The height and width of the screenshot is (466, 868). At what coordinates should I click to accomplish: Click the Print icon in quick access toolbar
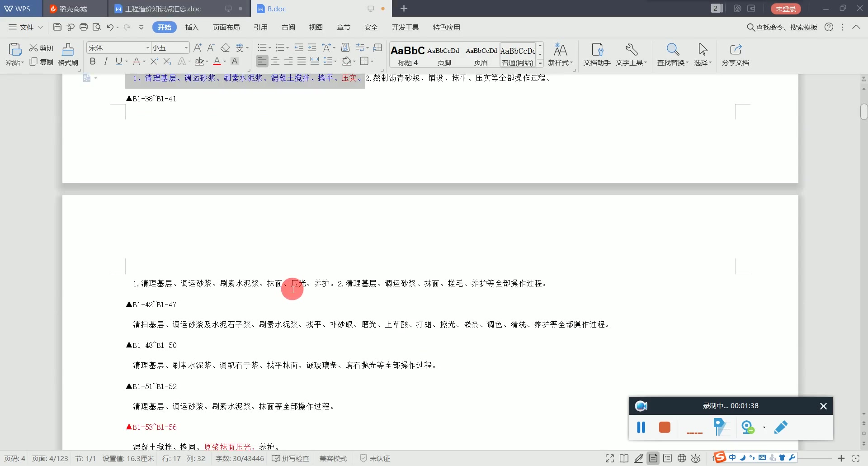tap(83, 27)
